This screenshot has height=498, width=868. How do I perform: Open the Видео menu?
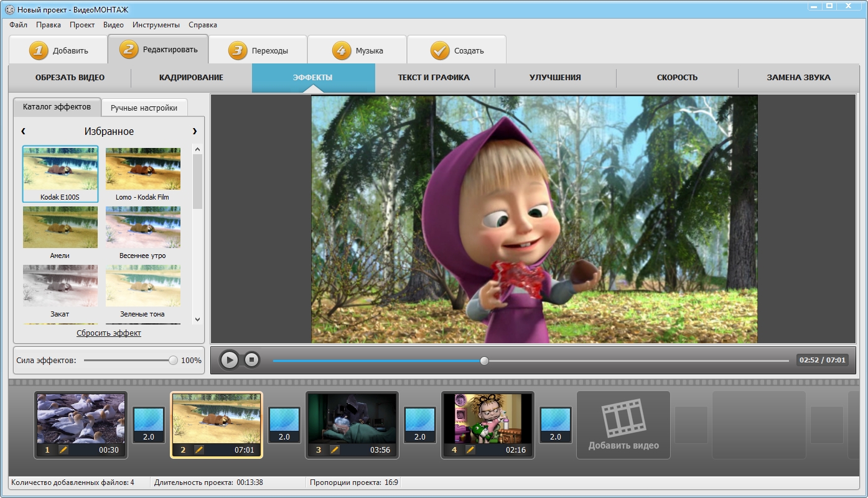[113, 25]
